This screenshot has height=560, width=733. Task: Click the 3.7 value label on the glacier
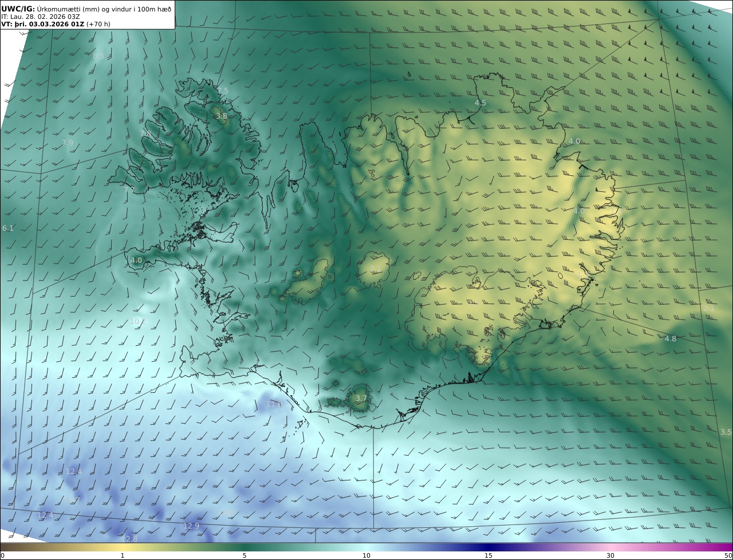[x=361, y=399]
